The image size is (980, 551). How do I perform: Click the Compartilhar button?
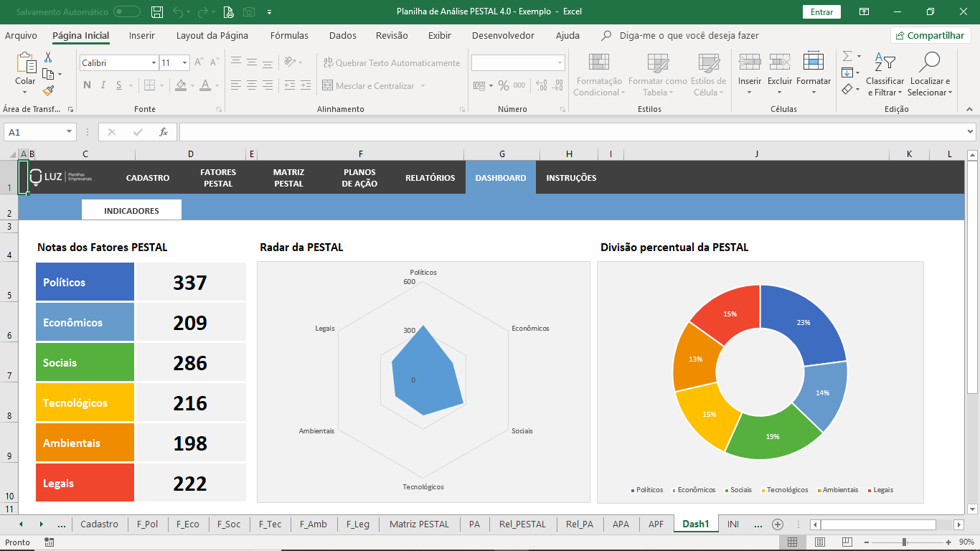click(930, 35)
